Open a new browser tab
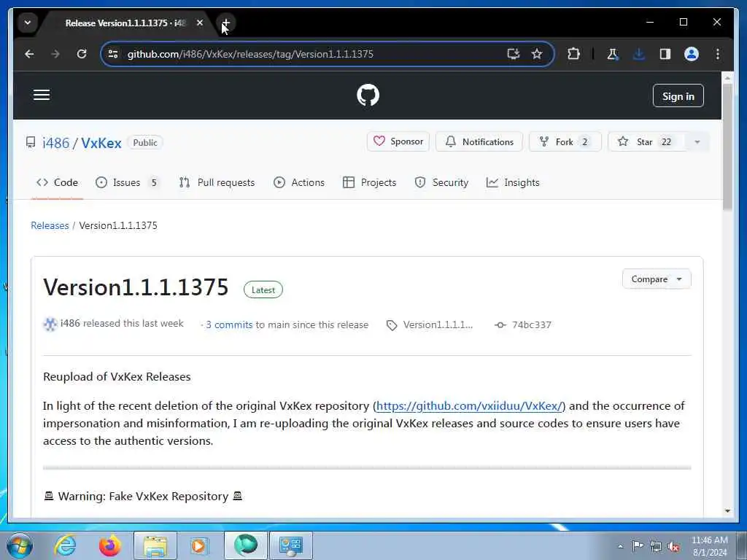 (x=226, y=23)
